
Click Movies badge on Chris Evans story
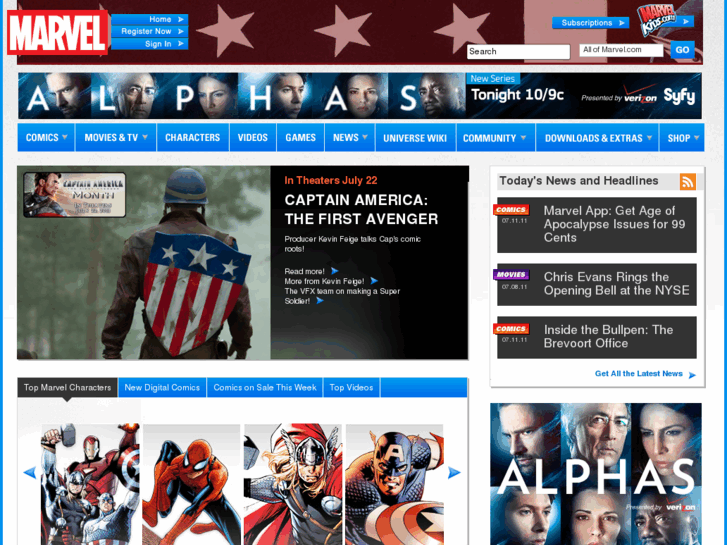point(511,275)
